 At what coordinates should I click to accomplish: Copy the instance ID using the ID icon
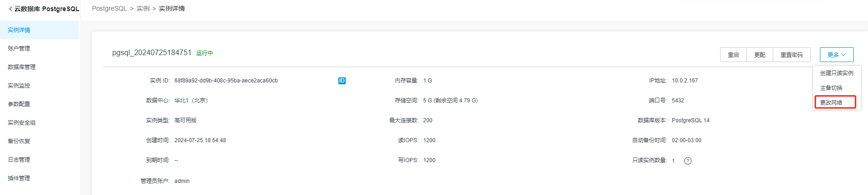[342, 81]
